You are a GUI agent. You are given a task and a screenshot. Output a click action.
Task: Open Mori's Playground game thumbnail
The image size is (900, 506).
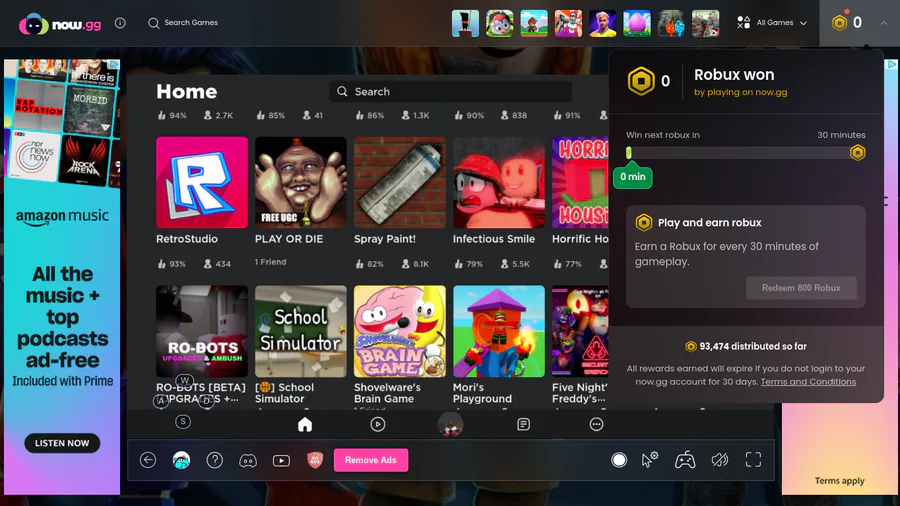click(499, 331)
